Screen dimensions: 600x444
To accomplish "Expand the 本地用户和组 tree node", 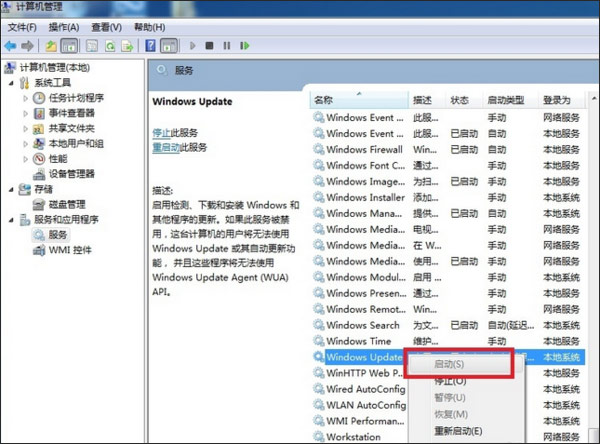I will click(x=25, y=144).
